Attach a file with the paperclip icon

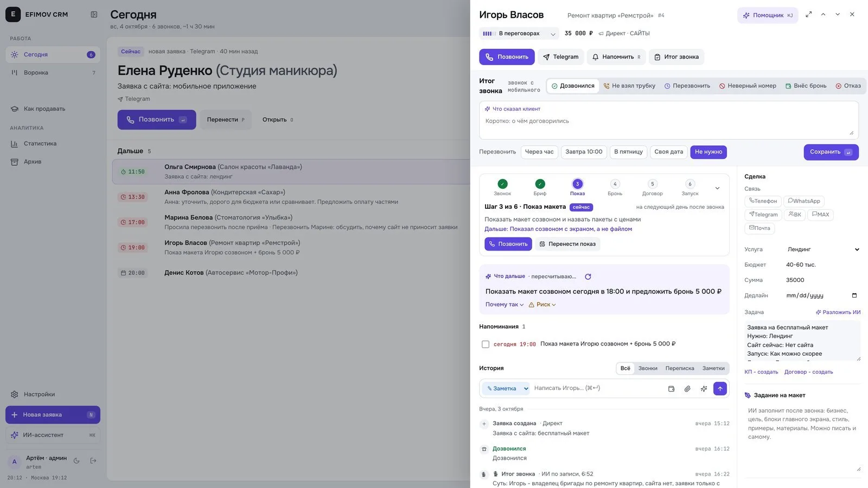click(x=687, y=389)
